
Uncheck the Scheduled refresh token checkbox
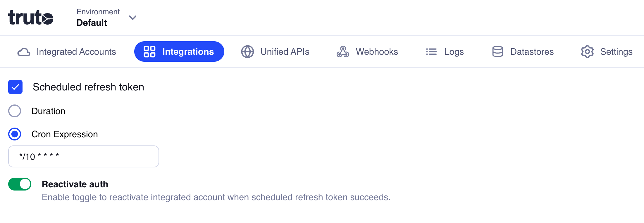[16, 87]
